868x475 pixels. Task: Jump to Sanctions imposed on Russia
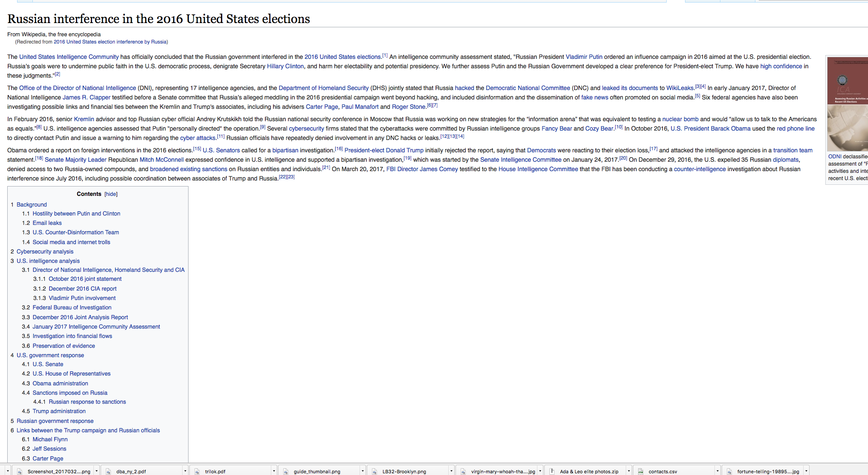click(70, 393)
